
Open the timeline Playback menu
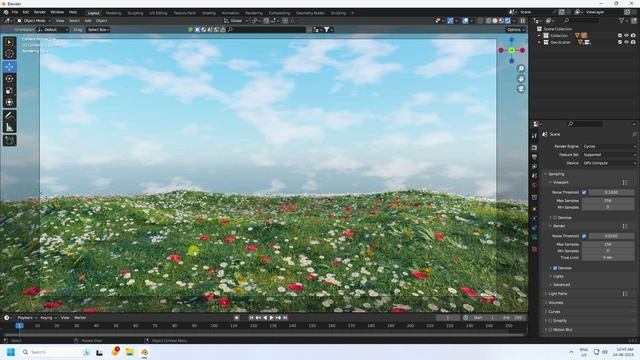[x=27, y=318]
